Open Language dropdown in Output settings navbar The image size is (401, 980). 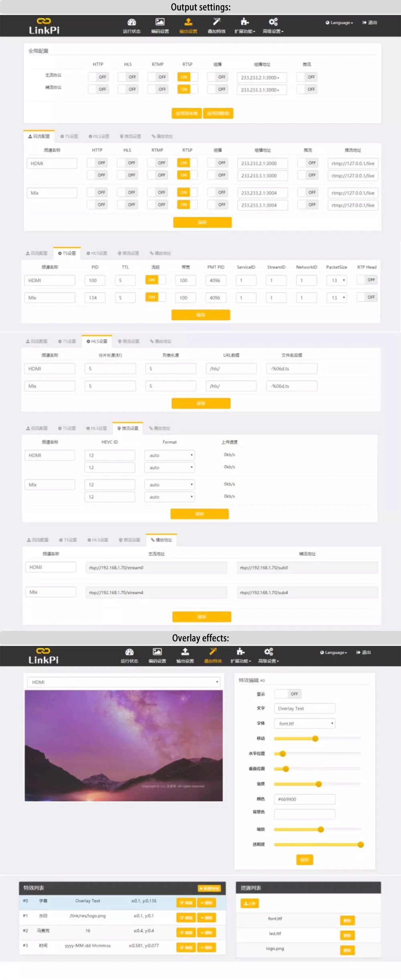click(339, 23)
